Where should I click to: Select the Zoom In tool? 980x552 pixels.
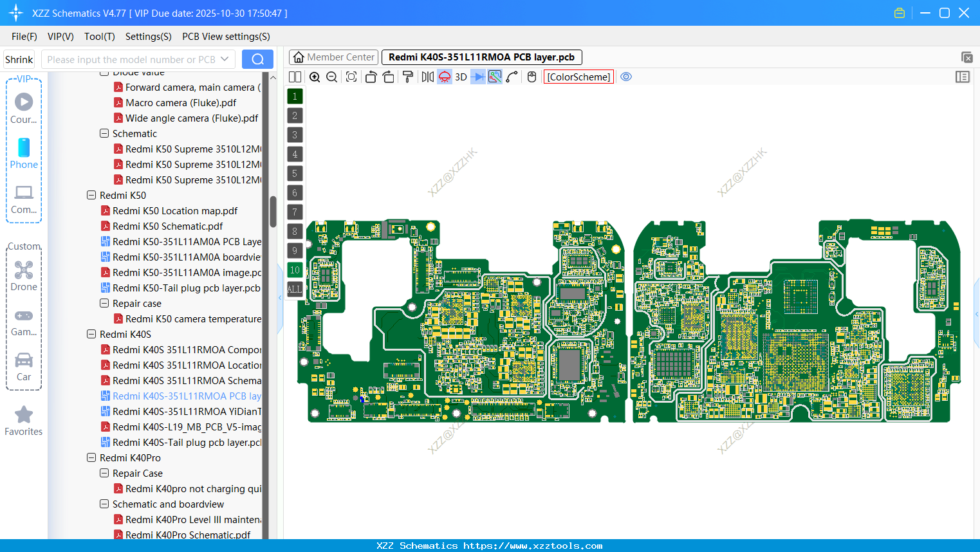315,77
